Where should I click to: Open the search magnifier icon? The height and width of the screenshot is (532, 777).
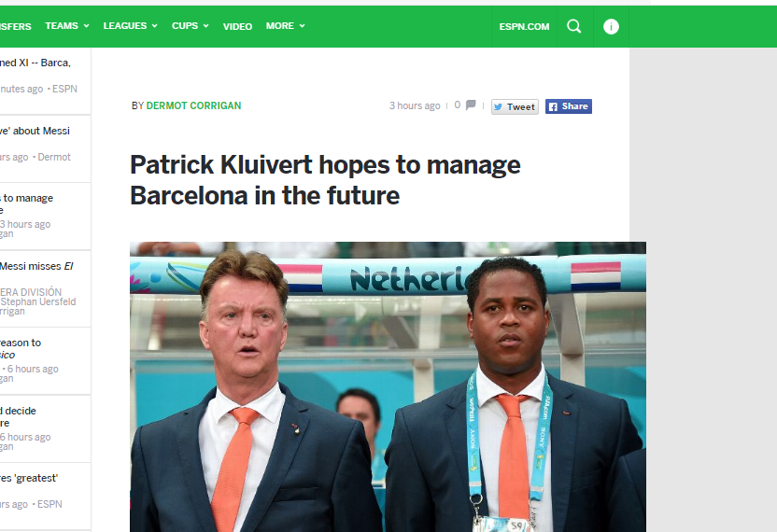pos(573,26)
